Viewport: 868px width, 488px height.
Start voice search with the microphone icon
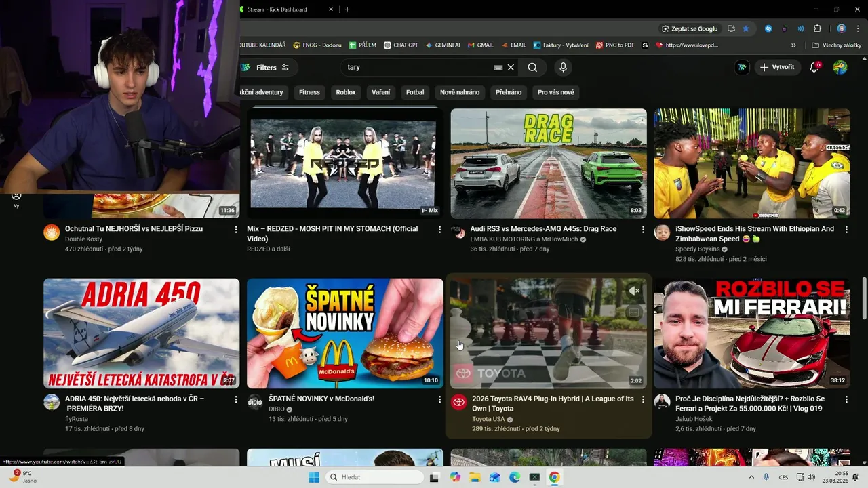pyautogui.click(x=563, y=67)
